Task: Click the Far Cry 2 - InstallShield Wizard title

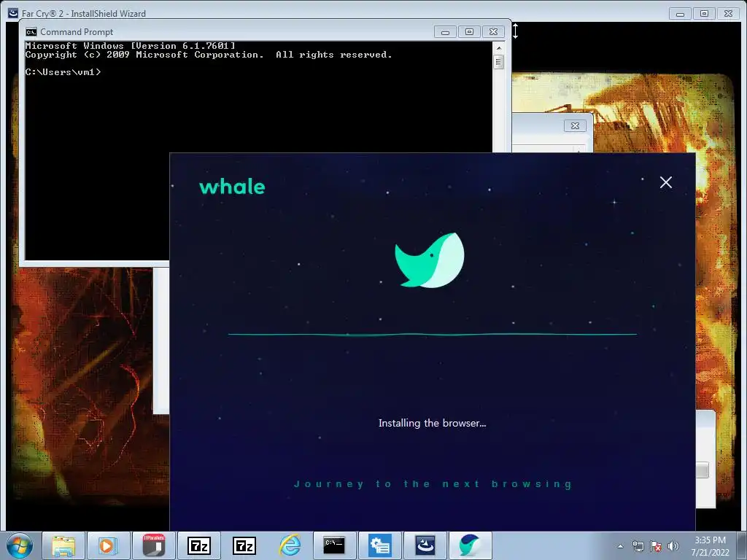Action: (x=83, y=14)
